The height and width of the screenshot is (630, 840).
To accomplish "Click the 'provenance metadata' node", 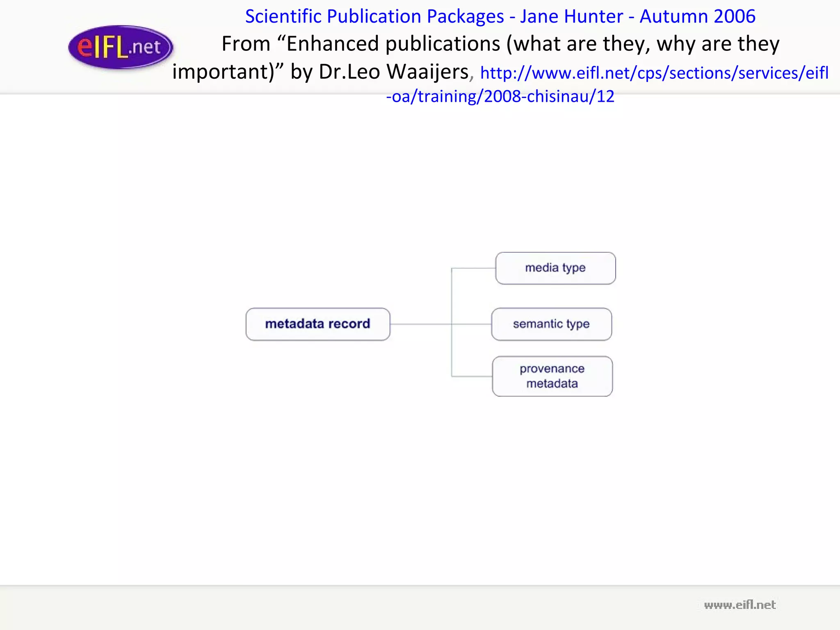I will pos(552,376).
